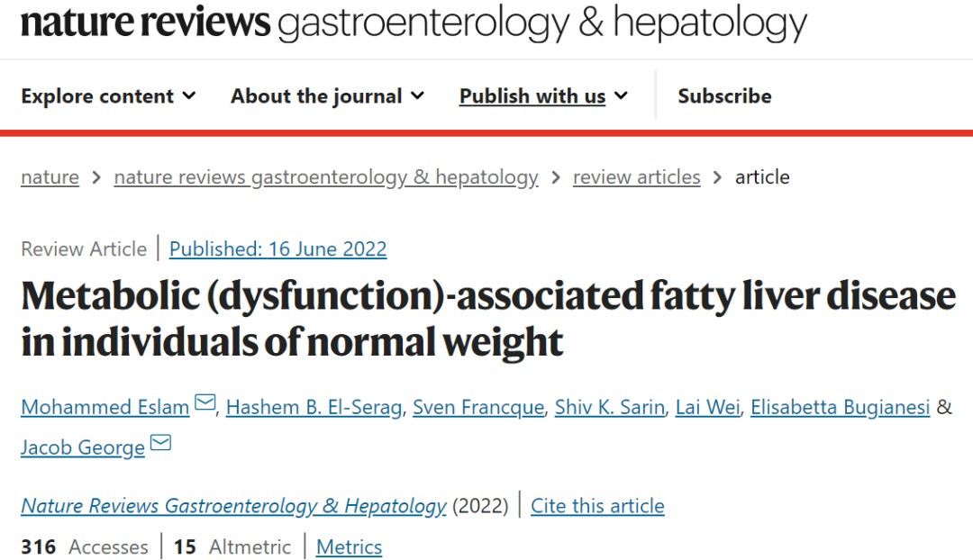The image size is (973, 560).
Task: Click author Lai Wei link
Action: [707, 408]
